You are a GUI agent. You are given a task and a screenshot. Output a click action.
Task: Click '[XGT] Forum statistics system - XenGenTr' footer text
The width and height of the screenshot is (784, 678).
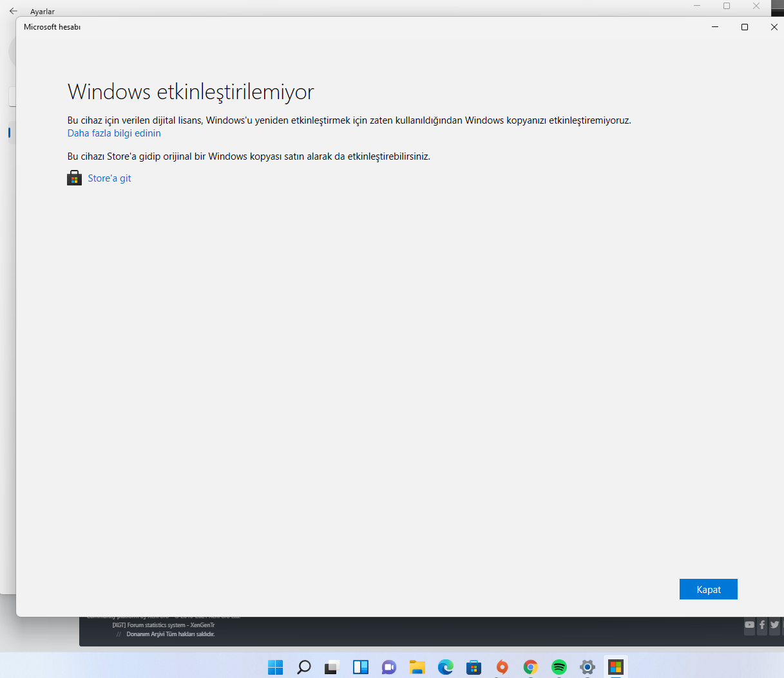click(164, 625)
